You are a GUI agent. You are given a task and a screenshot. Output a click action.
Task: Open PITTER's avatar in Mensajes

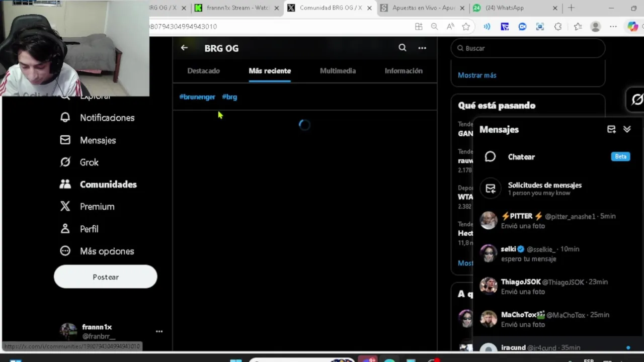click(x=489, y=221)
